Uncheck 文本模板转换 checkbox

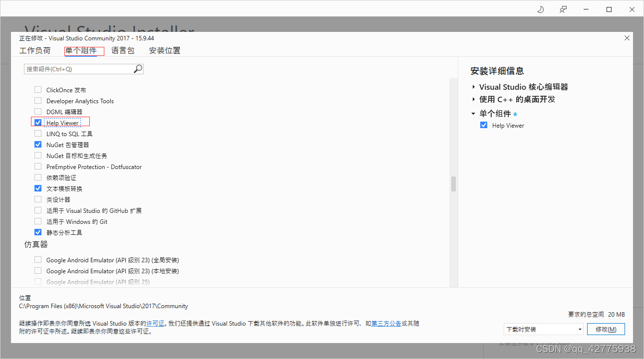click(38, 188)
